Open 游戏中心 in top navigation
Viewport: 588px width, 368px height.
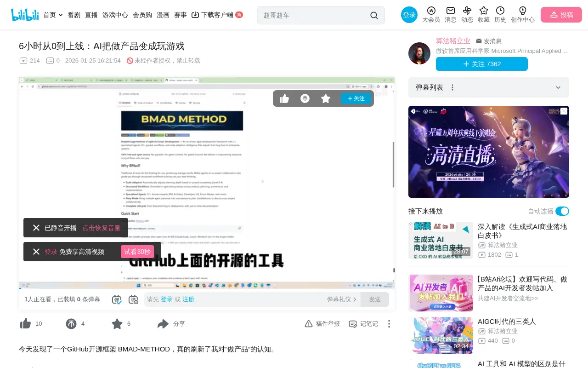(115, 15)
